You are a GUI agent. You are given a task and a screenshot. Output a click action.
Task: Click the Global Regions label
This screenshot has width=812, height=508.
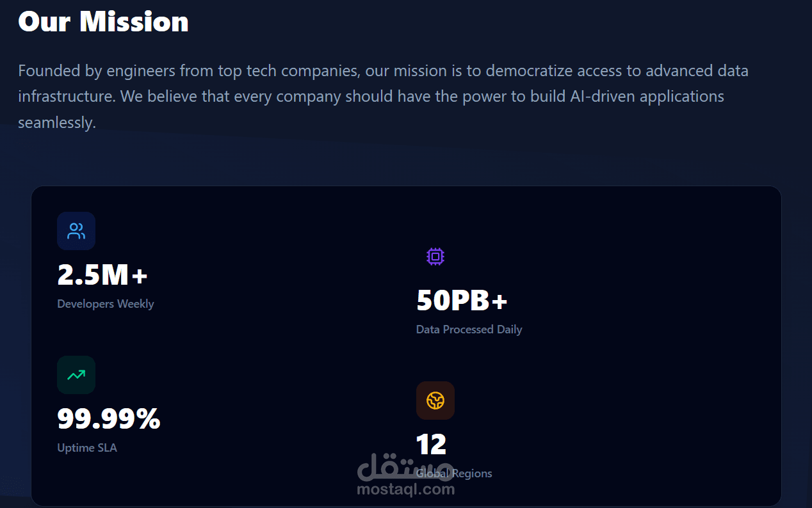pyautogui.click(x=454, y=473)
